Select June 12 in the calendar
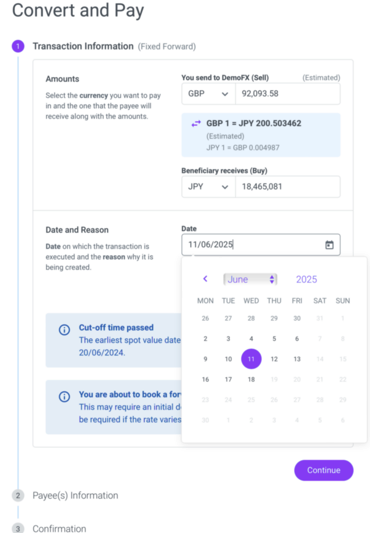The image size is (370, 533). (274, 359)
